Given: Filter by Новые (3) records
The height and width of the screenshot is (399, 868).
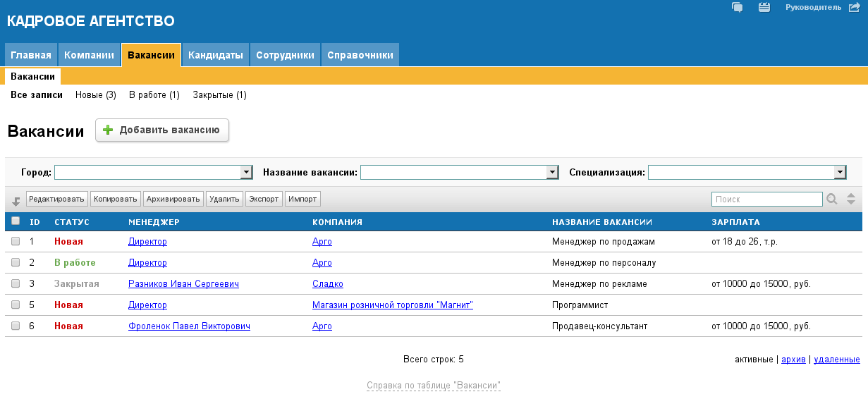Looking at the screenshot, I should (96, 95).
